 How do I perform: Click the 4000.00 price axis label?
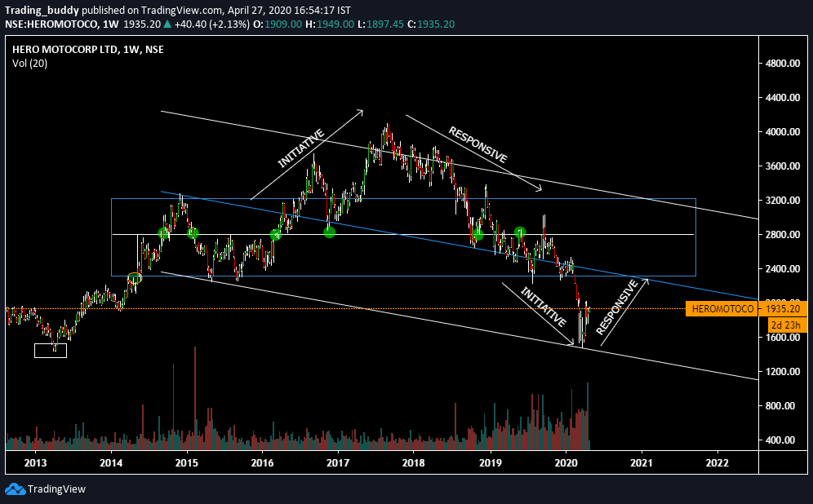click(x=783, y=131)
